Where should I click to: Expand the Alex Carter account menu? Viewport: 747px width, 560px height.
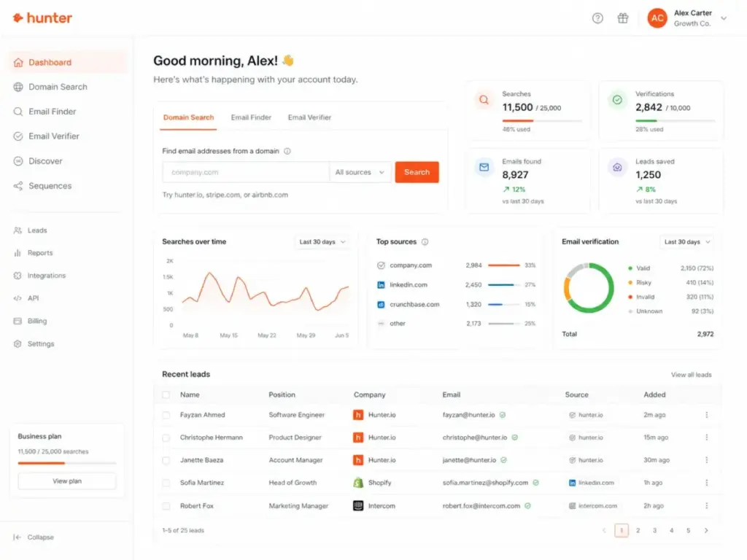tap(724, 18)
